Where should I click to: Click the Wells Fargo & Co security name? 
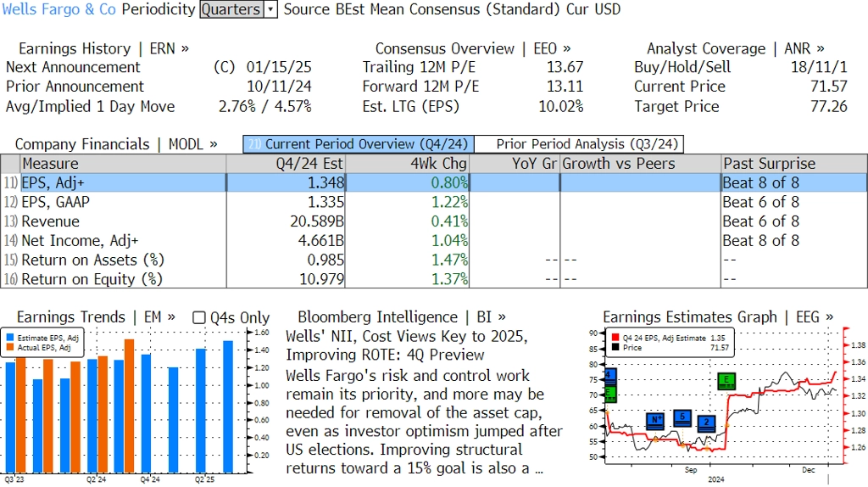58,9
